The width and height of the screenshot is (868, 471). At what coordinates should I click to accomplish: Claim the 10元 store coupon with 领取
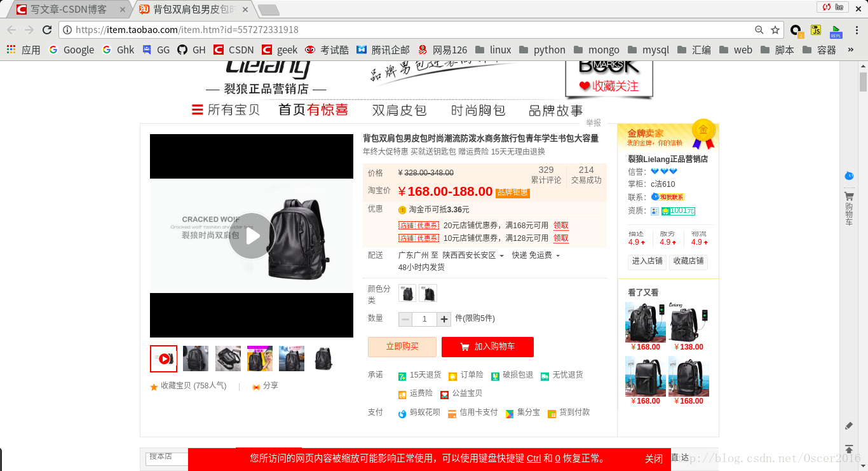(x=561, y=238)
